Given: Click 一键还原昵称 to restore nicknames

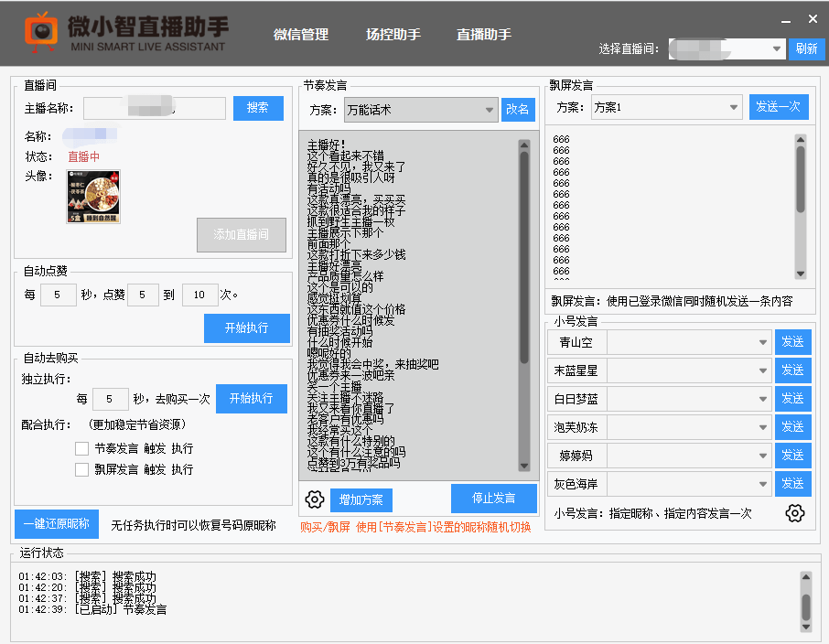Looking at the screenshot, I should (56, 523).
